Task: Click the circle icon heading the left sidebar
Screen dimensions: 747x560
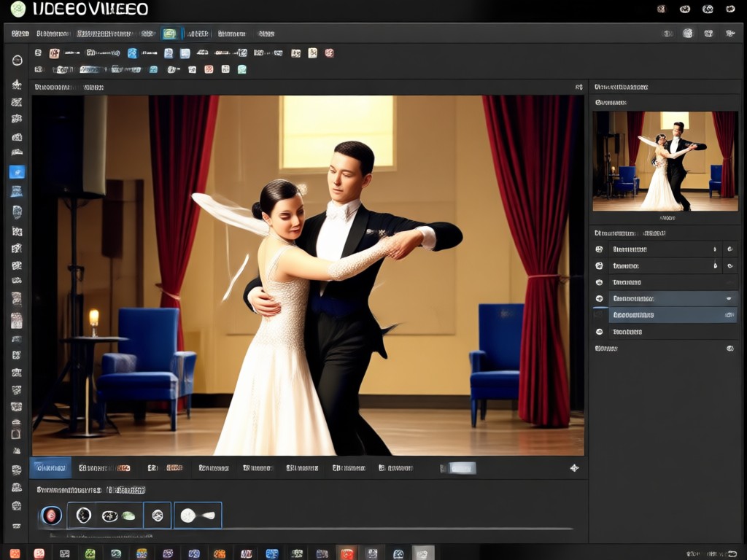Action: [x=18, y=61]
